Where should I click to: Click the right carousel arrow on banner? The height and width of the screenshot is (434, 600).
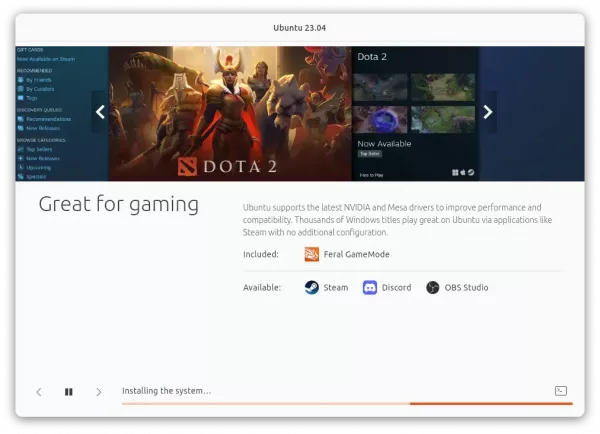488,112
